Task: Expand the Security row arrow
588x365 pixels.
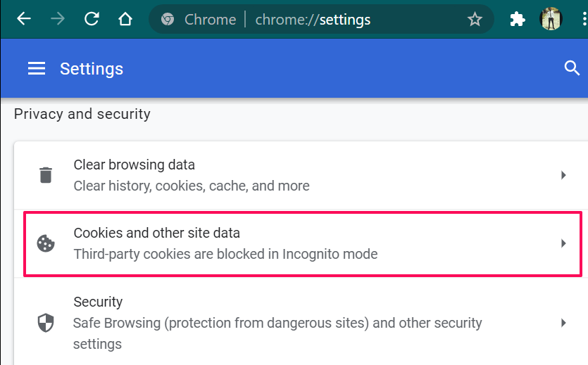Action: 563,323
